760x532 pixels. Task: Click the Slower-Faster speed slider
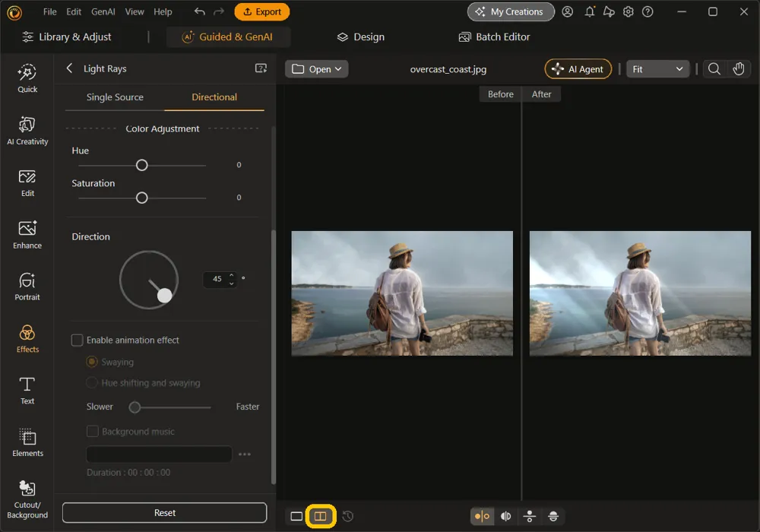[x=170, y=407]
